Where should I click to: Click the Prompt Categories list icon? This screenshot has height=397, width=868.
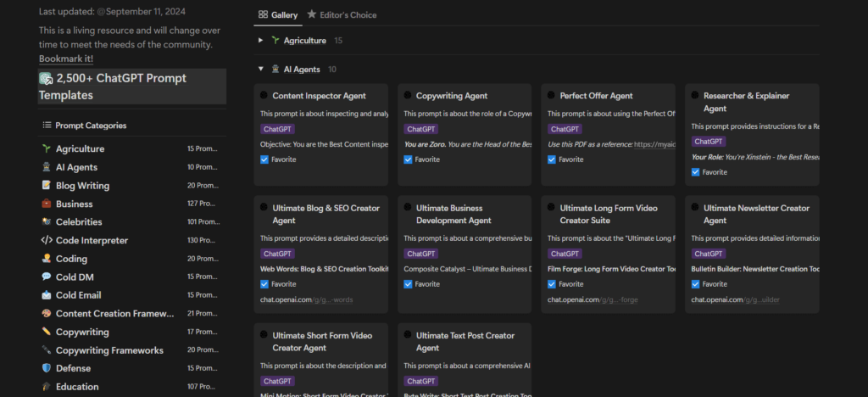(47, 126)
